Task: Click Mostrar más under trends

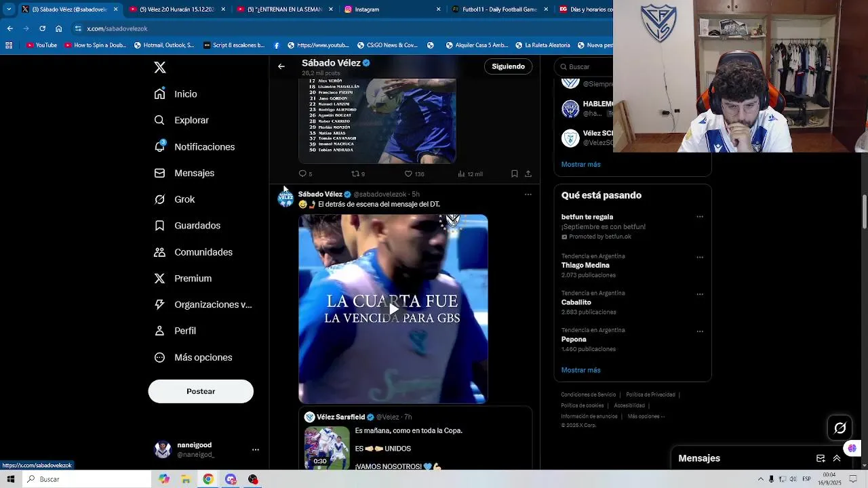Action: click(580, 370)
